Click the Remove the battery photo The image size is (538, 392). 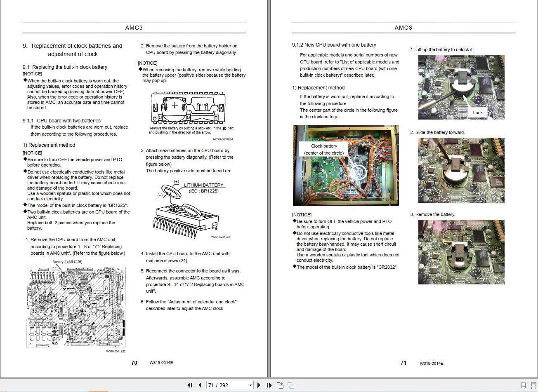tap(461, 252)
